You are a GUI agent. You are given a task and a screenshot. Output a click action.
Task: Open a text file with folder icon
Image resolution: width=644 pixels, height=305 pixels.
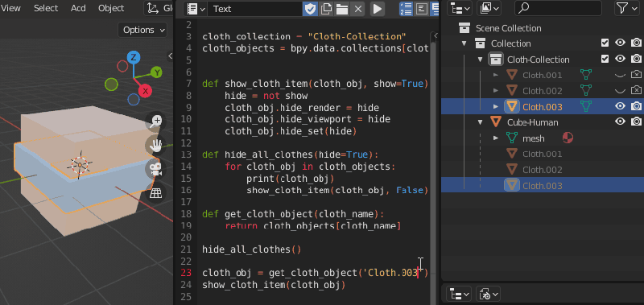click(342, 9)
